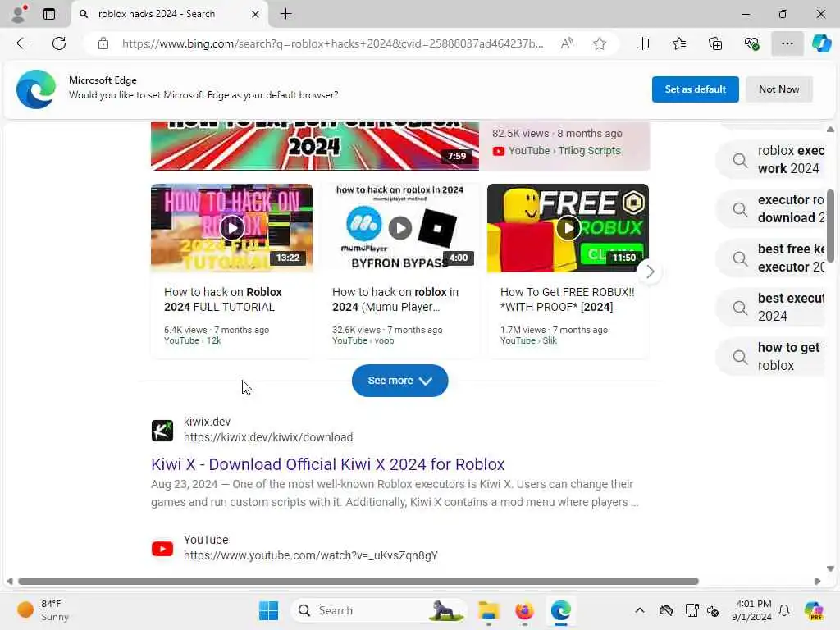
Task: Open the notifications bell icon
Action: coord(784,610)
